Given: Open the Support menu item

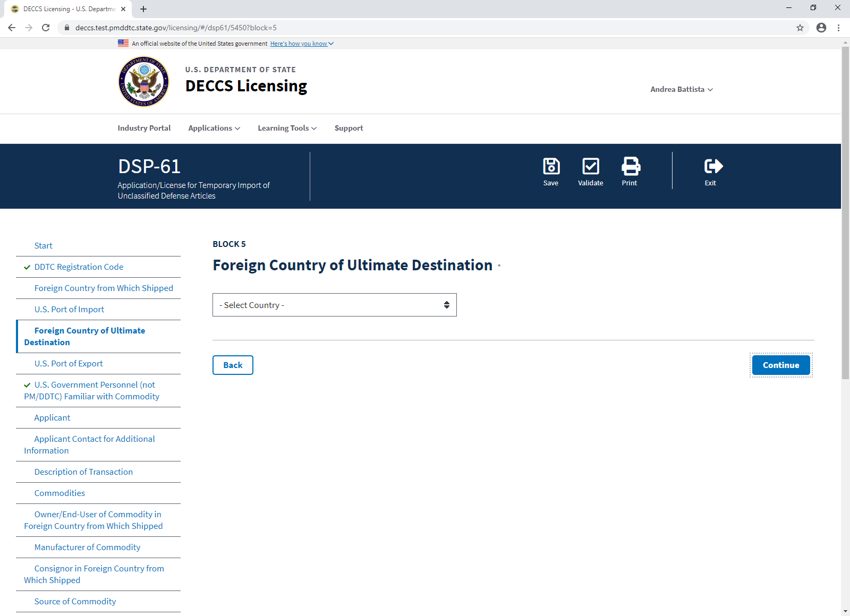Looking at the screenshot, I should coord(349,128).
